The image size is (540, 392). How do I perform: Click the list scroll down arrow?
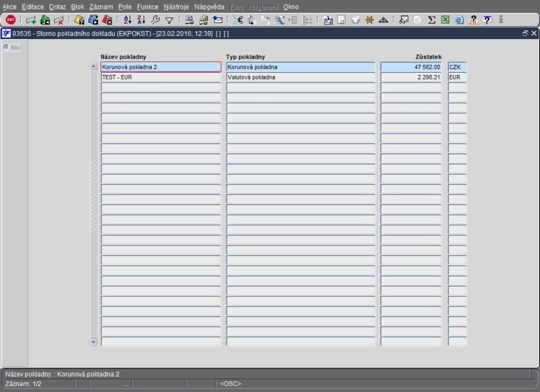(93, 342)
